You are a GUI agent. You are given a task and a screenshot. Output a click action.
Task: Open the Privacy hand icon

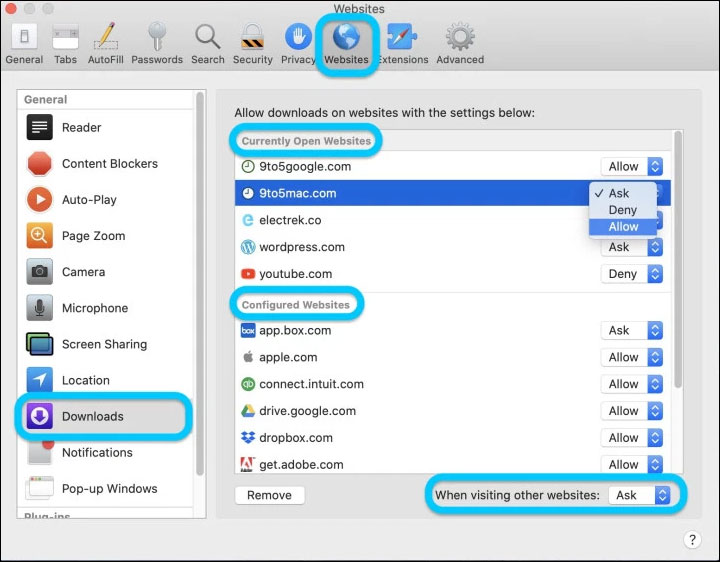coord(298,36)
